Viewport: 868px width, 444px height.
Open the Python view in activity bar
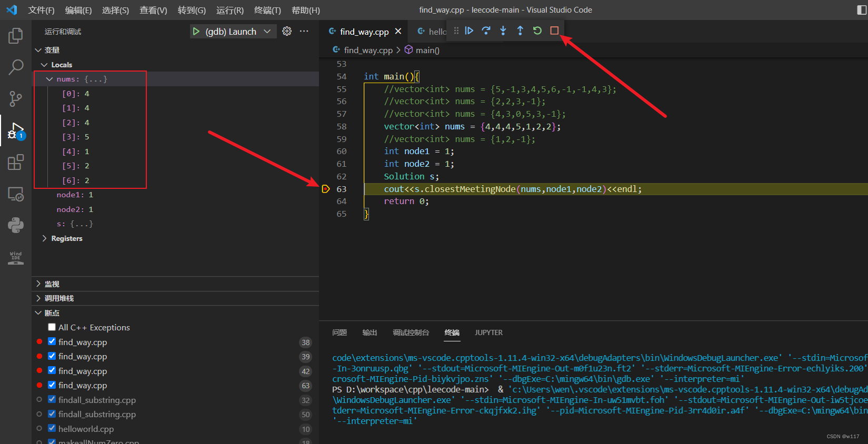16,225
